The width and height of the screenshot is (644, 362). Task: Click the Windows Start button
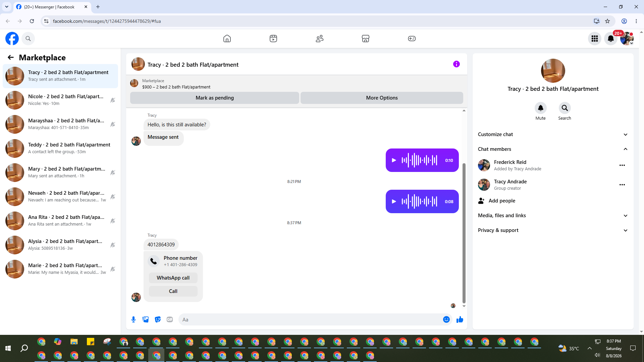coord(8,349)
